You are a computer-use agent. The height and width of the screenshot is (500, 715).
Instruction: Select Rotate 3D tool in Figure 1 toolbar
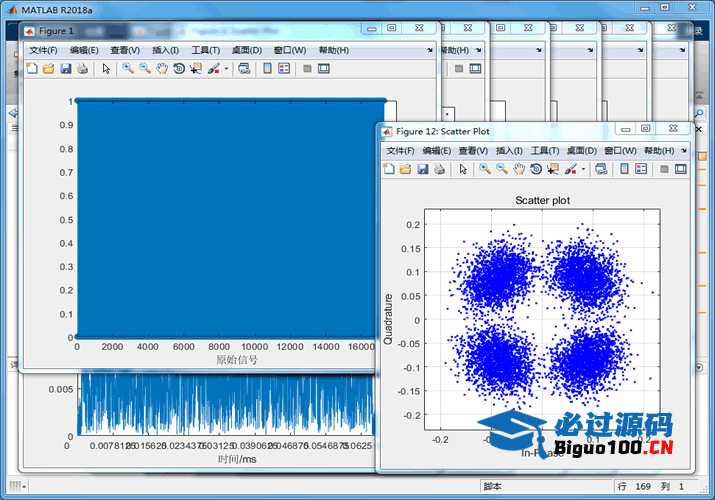tap(178, 69)
